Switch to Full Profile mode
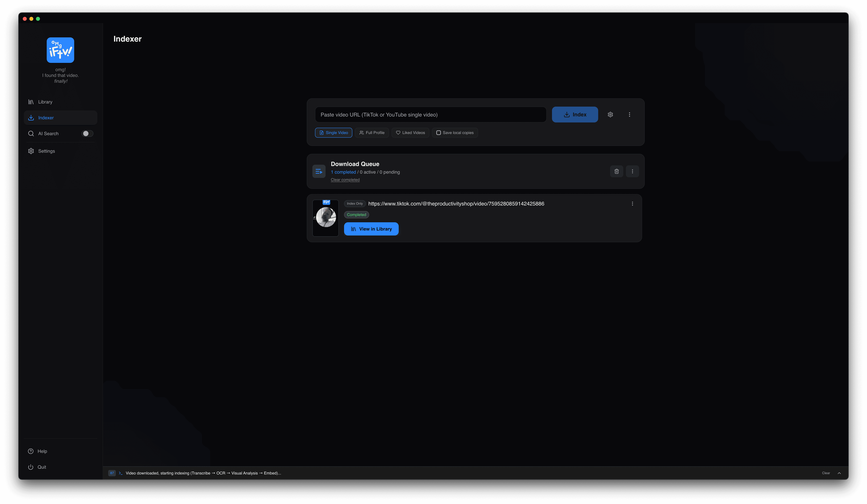 pyautogui.click(x=372, y=133)
